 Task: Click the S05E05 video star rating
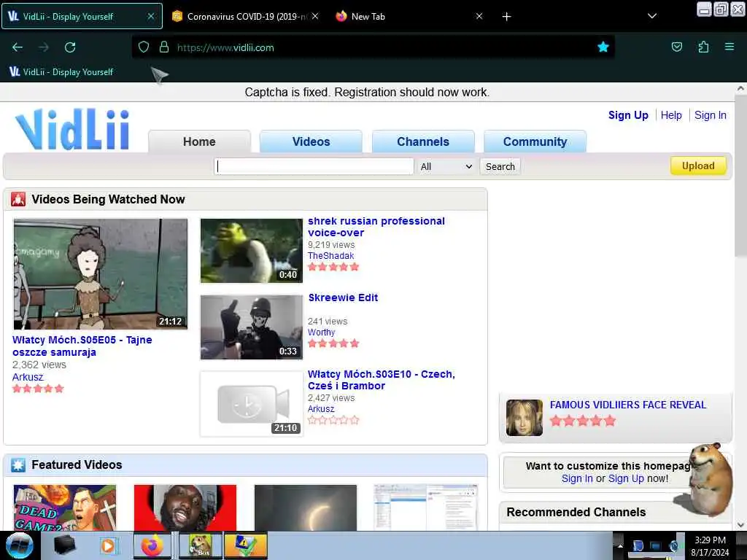coord(38,389)
